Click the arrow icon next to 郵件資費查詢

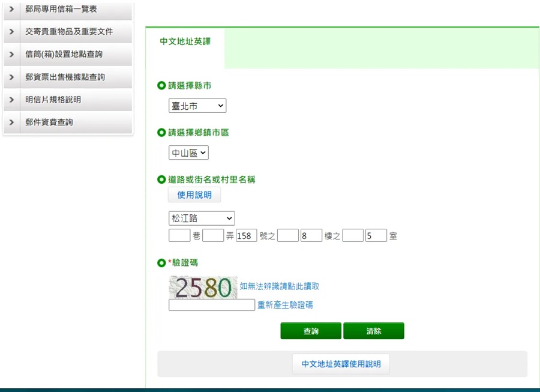[x=11, y=122]
